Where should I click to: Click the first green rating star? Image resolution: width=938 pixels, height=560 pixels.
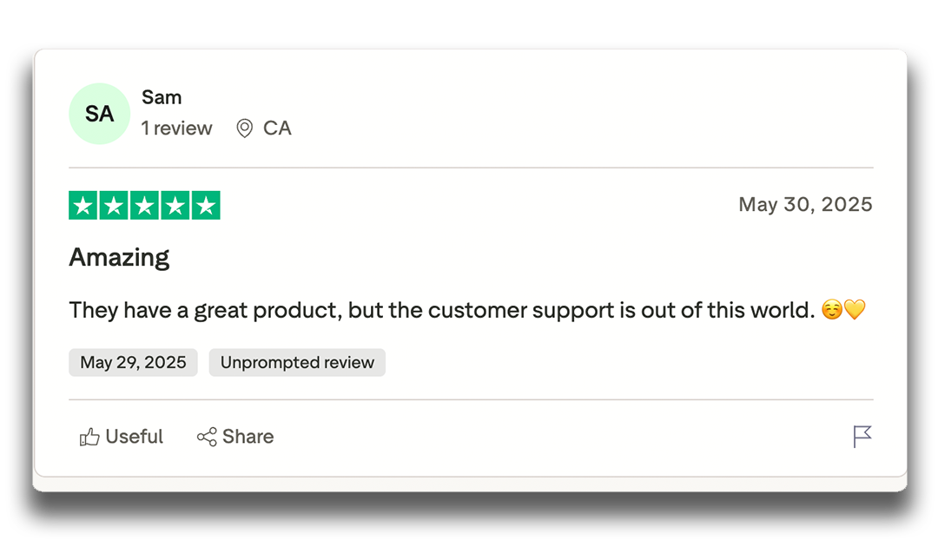[83, 206]
